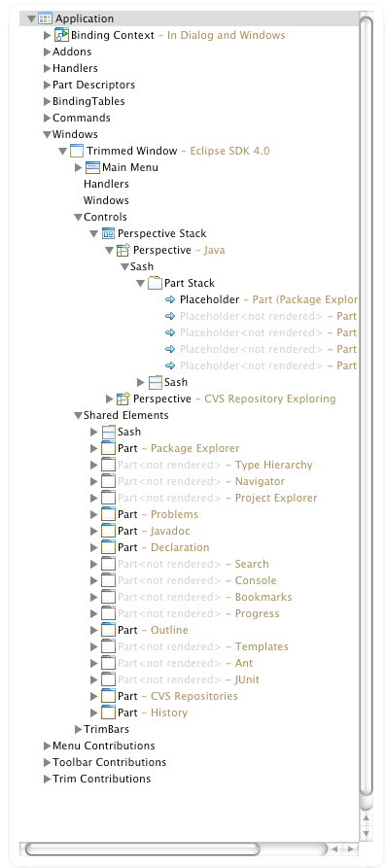
Task: Expand the Ant part node
Action: click(93, 663)
